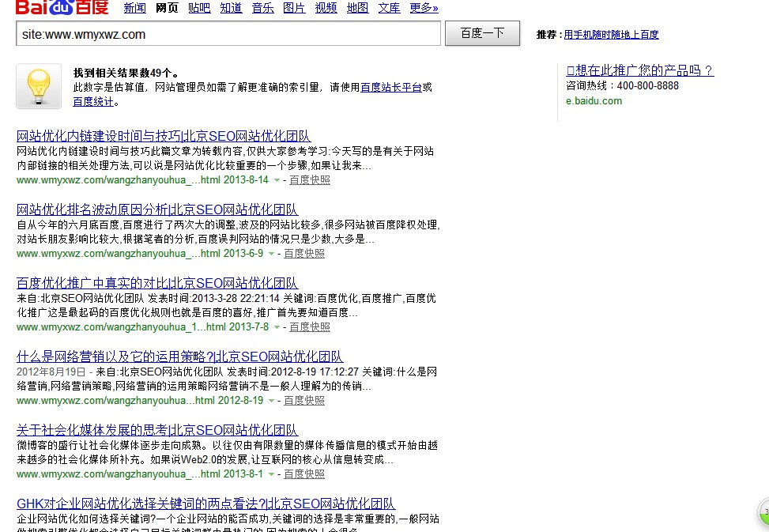769x532 pixels.
Task: Open the 百度站长平台 link
Action: (391, 87)
